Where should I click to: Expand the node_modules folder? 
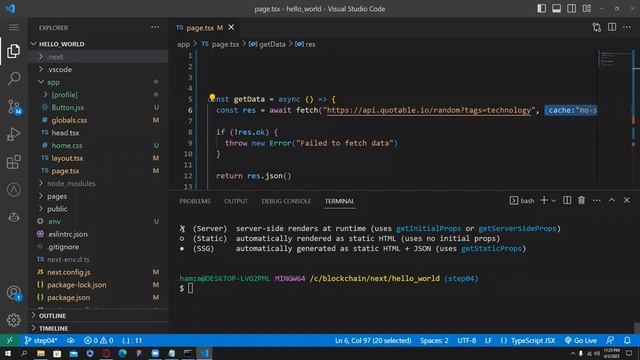pyautogui.click(x=98, y=183)
